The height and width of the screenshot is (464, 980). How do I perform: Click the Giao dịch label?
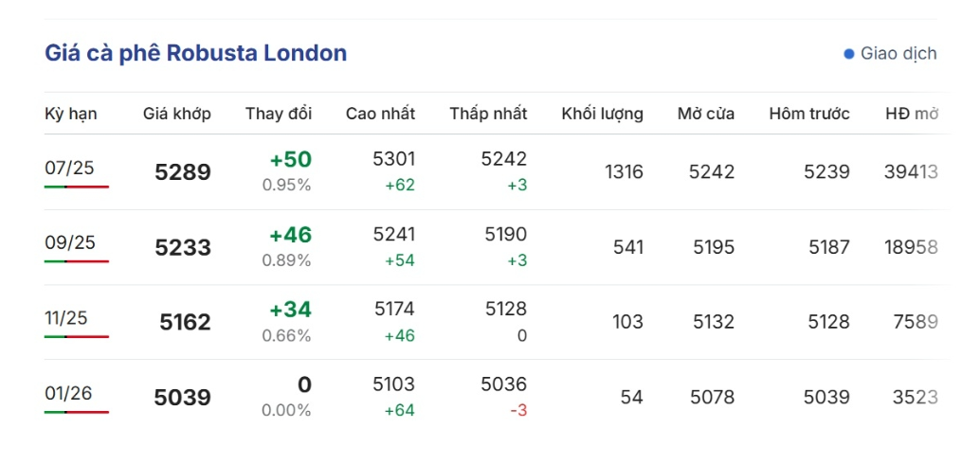[898, 54]
